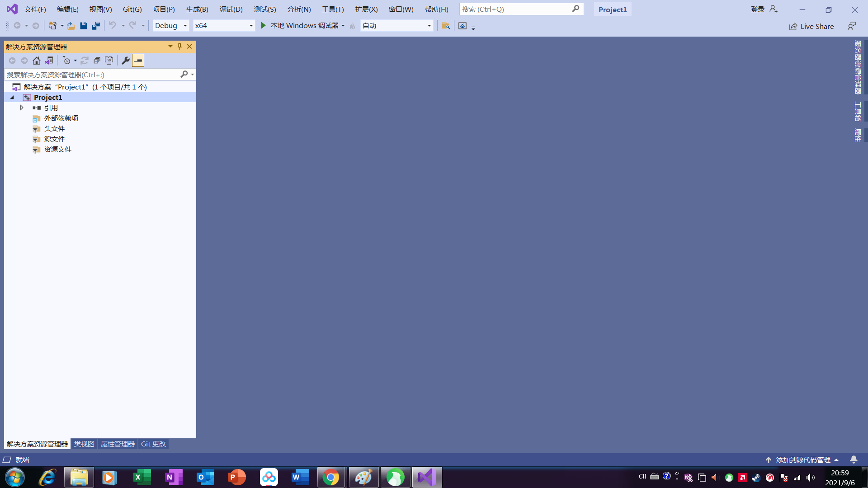Open the 项目(P) menu
Image resolution: width=868 pixels, height=488 pixels.
[164, 9]
